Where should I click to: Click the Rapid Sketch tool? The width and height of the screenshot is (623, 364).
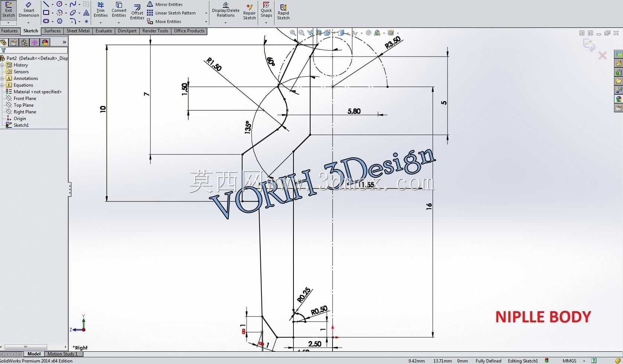coord(283,12)
